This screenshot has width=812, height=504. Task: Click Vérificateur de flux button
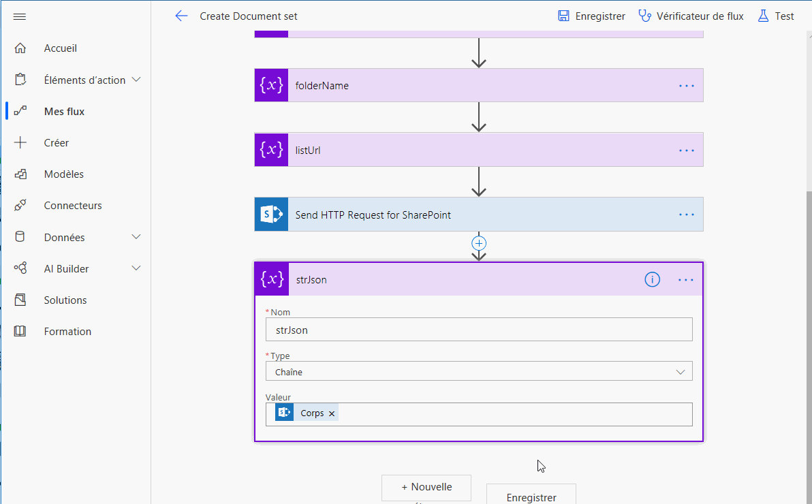pyautogui.click(x=691, y=16)
